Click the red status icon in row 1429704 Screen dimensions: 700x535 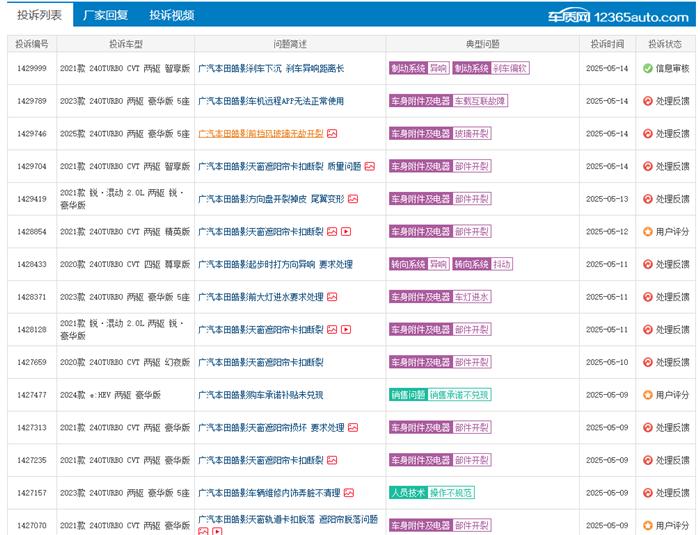coord(648,166)
